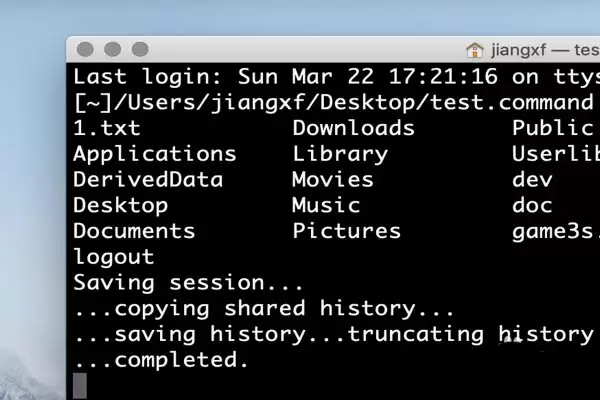The width and height of the screenshot is (600, 400).
Task: Click the Applications directory entry
Action: click(155, 154)
